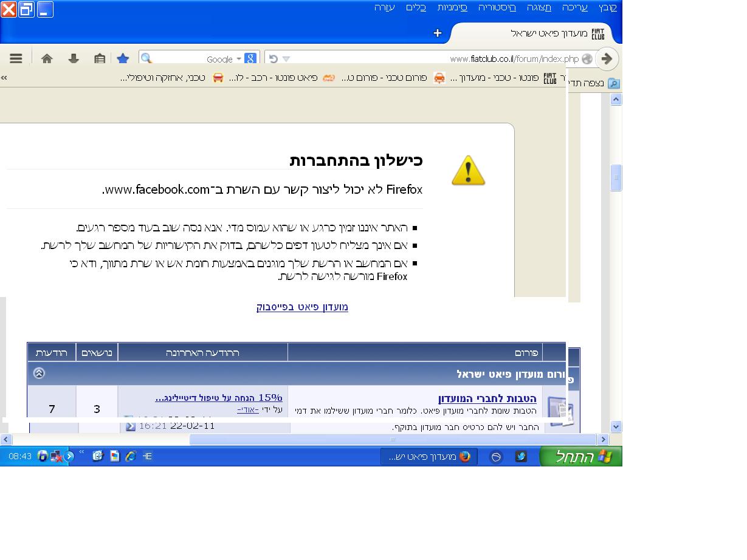
Task: Collapse the פורום מועדון פיאט ישראל category
Action: coord(39,373)
